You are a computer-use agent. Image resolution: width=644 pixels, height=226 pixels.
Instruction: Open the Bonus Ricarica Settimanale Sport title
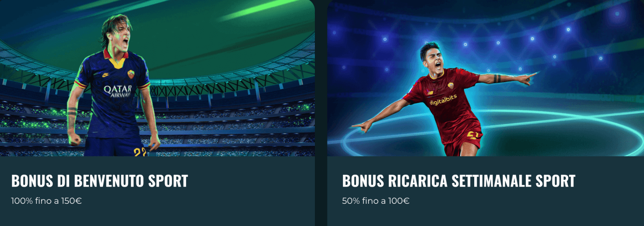(459, 181)
